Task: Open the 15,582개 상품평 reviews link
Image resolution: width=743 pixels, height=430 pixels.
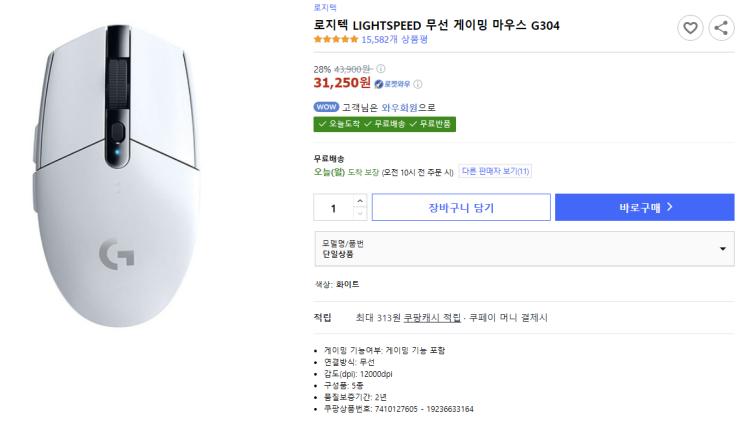Action: [x=395, y=40]
